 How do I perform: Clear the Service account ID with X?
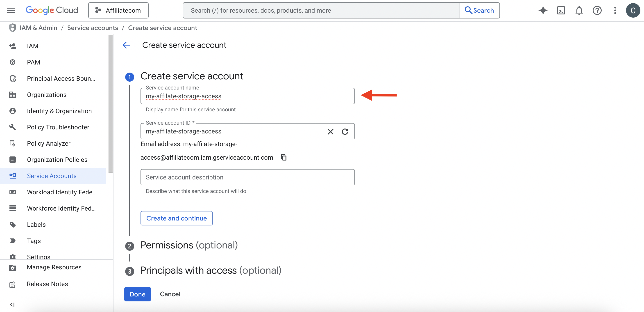coord(331,131)
